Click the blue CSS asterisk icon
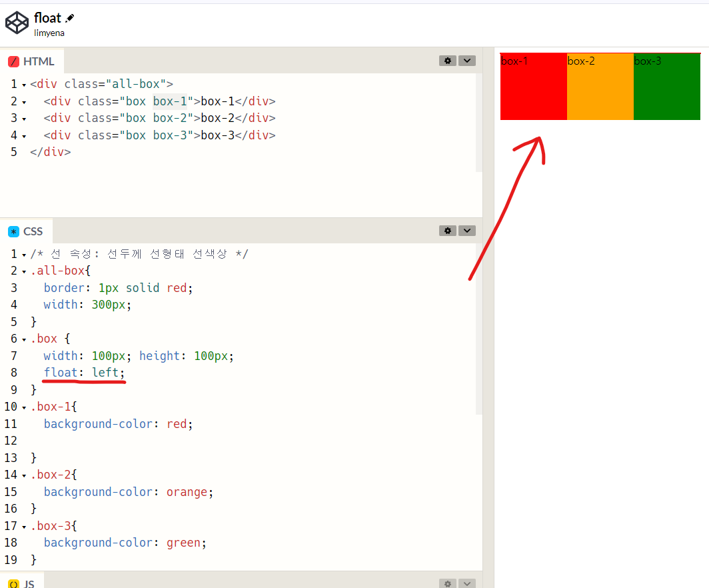Viewport: 709px width, 588px height. click(13, 231)
